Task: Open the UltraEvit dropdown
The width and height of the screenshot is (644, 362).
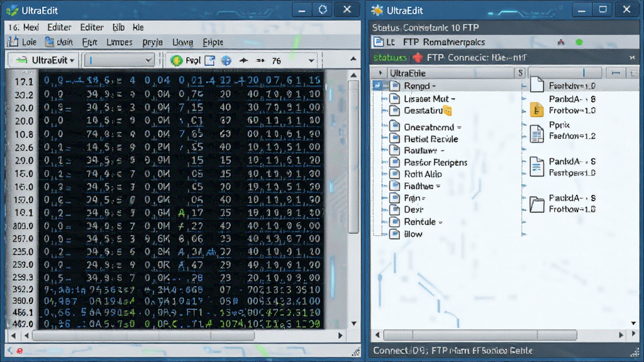Action: pos(42,60)
